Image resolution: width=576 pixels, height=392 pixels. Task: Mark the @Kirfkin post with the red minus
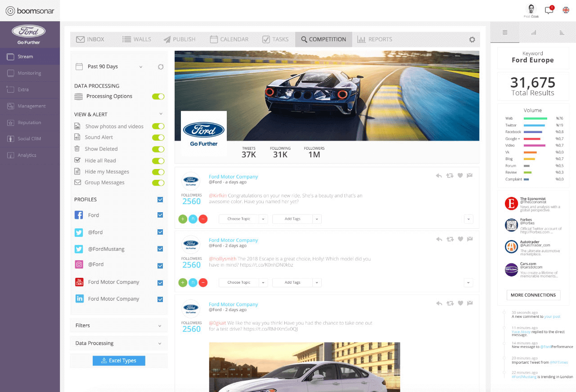tap(203, 219)
